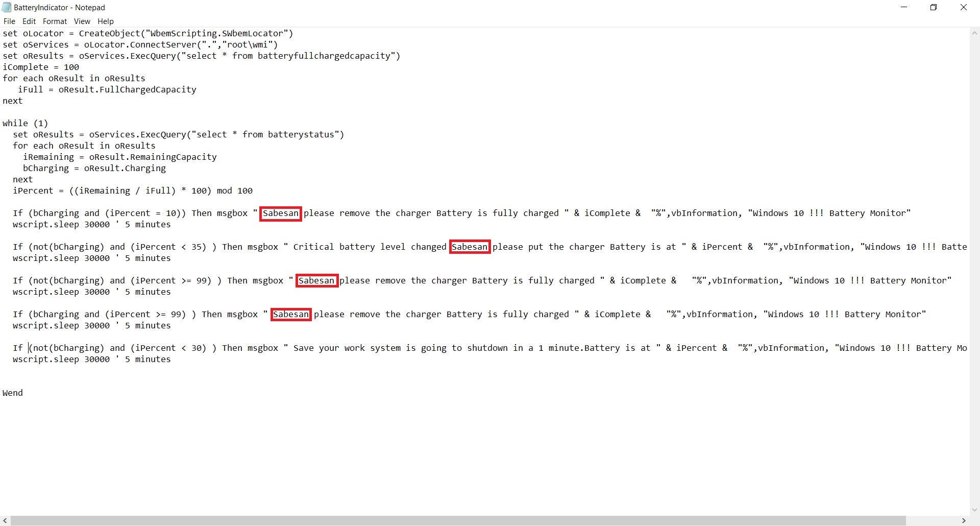Click the vertical scrollbar up arrow
980x526 pixels.
pyautogui.click(x=974, y=33)
